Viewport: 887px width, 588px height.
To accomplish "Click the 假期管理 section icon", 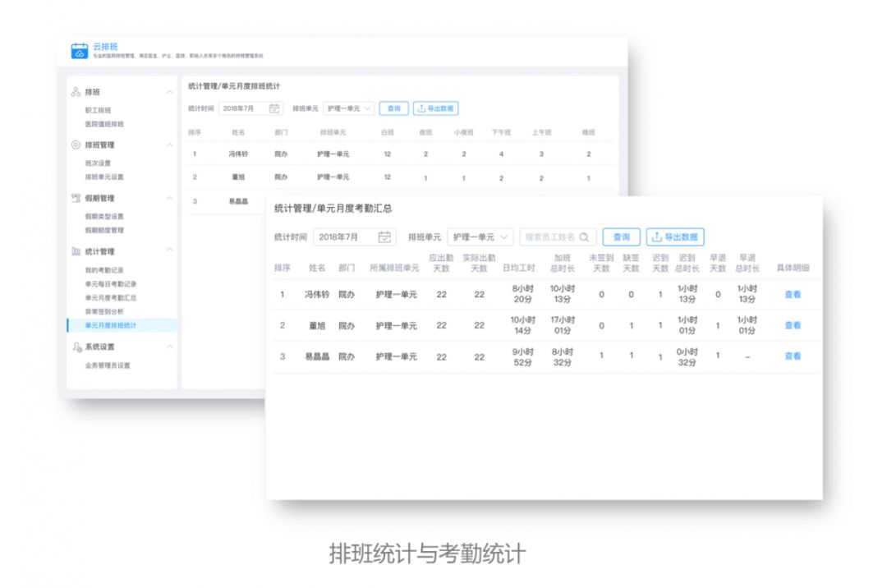I will click(x=76, y=198).
